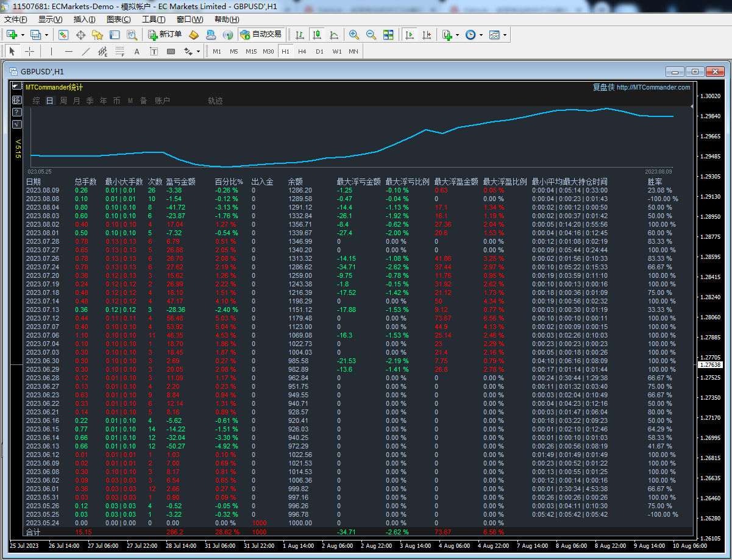Screen dimensions: 732x560
Task: Tile chart windows with grid icon
Action: coord(388,35)
